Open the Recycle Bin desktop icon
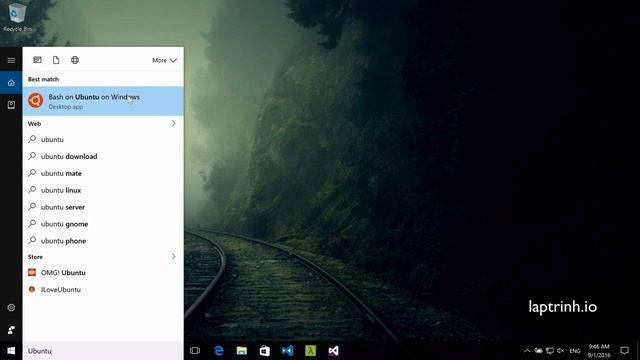This screenshot has height=360, width=640. click(17, 17)
